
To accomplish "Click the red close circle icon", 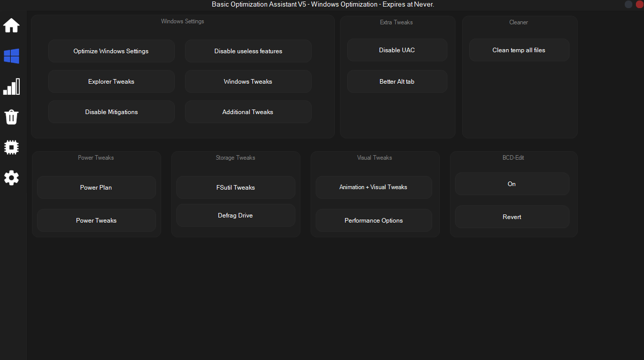I will [639, 4].
